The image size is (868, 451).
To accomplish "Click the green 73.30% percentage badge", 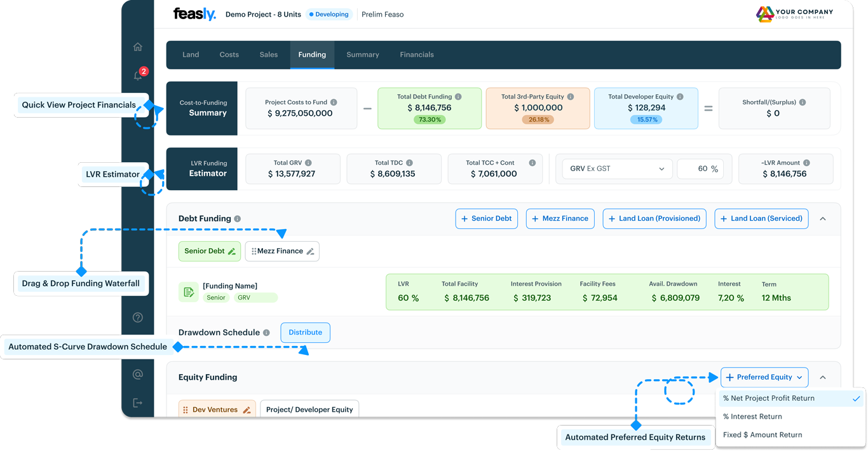I will 430,118.
